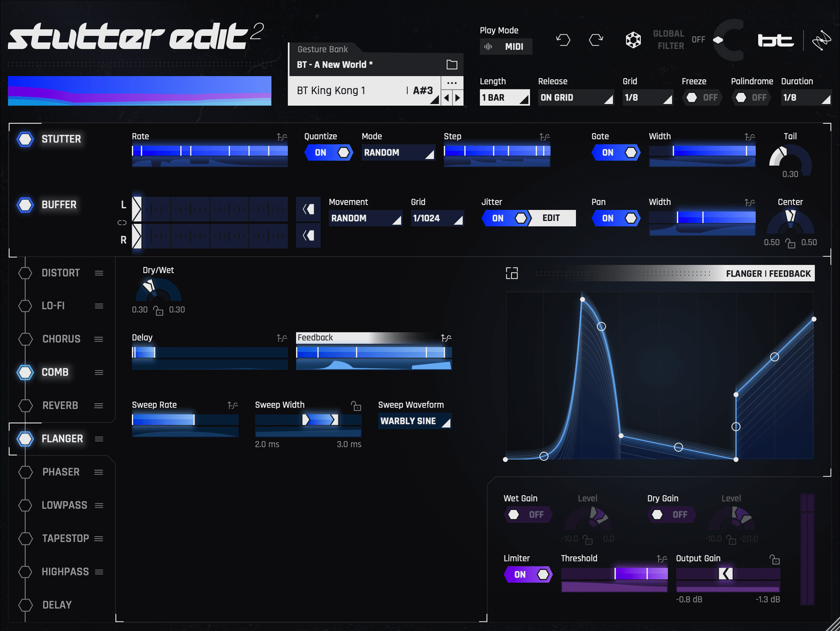The image size is (840, 631).
Task: Click the Output Gain lock icon
Action: (774, 559)
